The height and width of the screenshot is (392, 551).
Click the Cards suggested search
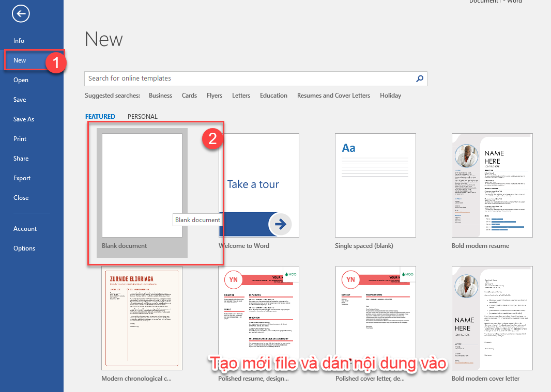click(189, 96)
